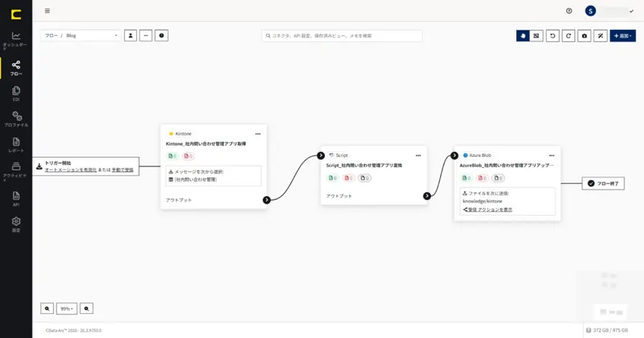Click Azure Blob gray pending counter
The width and height of the screenshot is (644, 338).
point(498,178)
